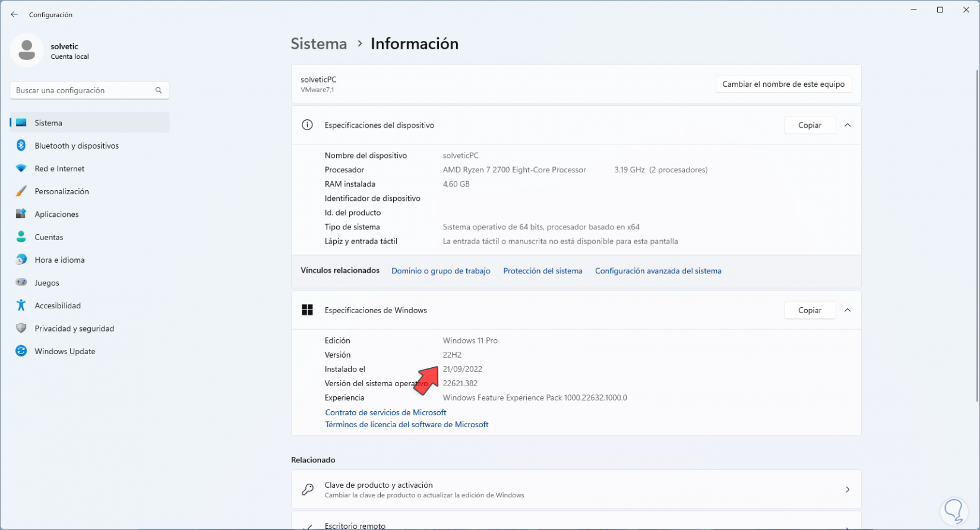Copy the device specifications
Screen dimensions: 980x530
[810, 125]
